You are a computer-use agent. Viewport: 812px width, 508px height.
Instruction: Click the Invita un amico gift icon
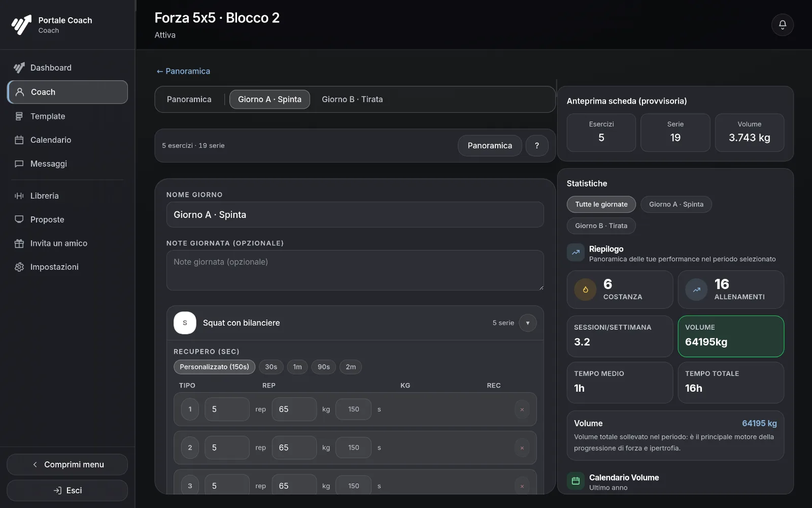point(19,243)
